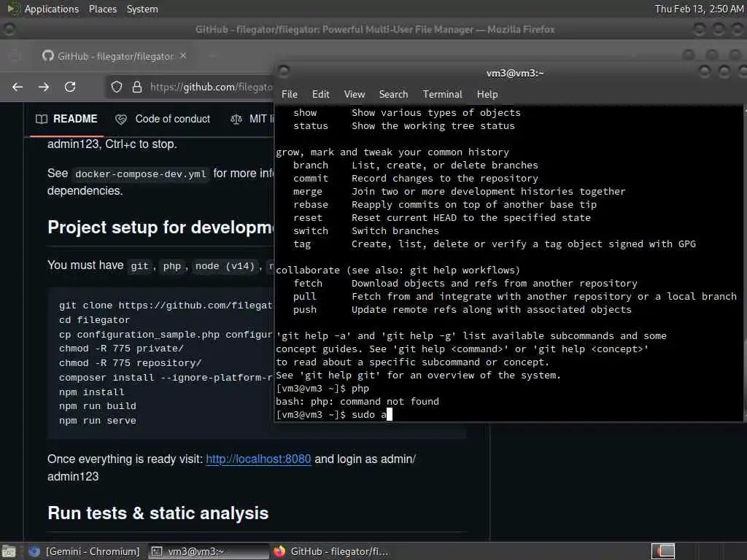This screenshot has height=560, width=747.
Task: Click the GitHub favicon on Firefox tab
Action: [48, 55]
